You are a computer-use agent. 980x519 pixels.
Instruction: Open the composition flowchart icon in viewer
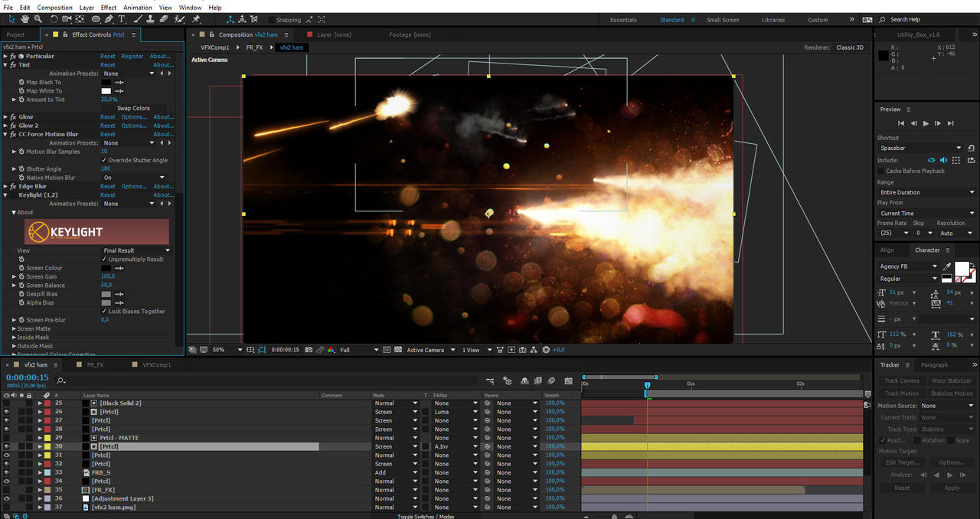[x=534, y=350]
